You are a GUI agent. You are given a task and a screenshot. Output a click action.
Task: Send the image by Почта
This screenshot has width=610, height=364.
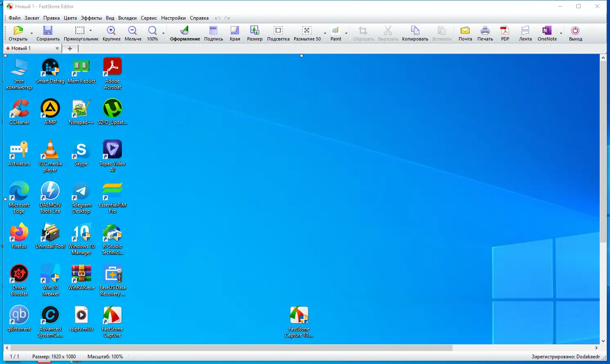coord(465,34)
